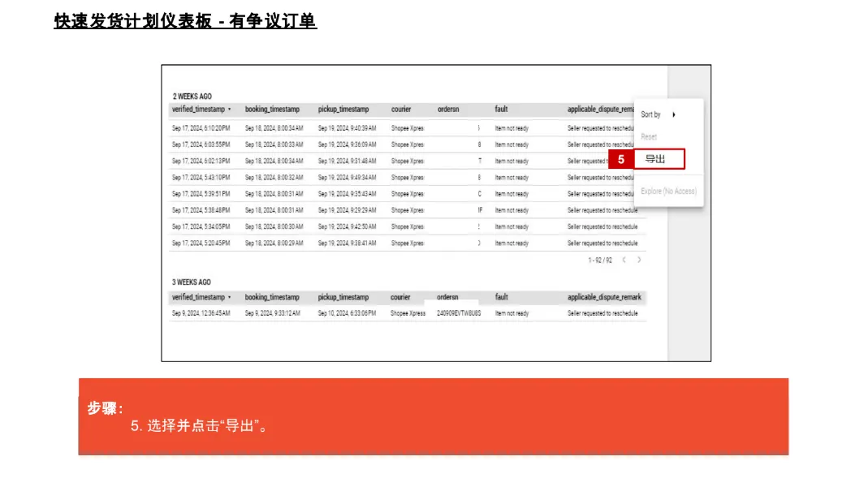The height and width of the screenshot is (487, 868).
Task: Select cell 'Sep 17, 2024, 5:43:10 PM'
Action: pyautogui.click(x=201, y=178)
